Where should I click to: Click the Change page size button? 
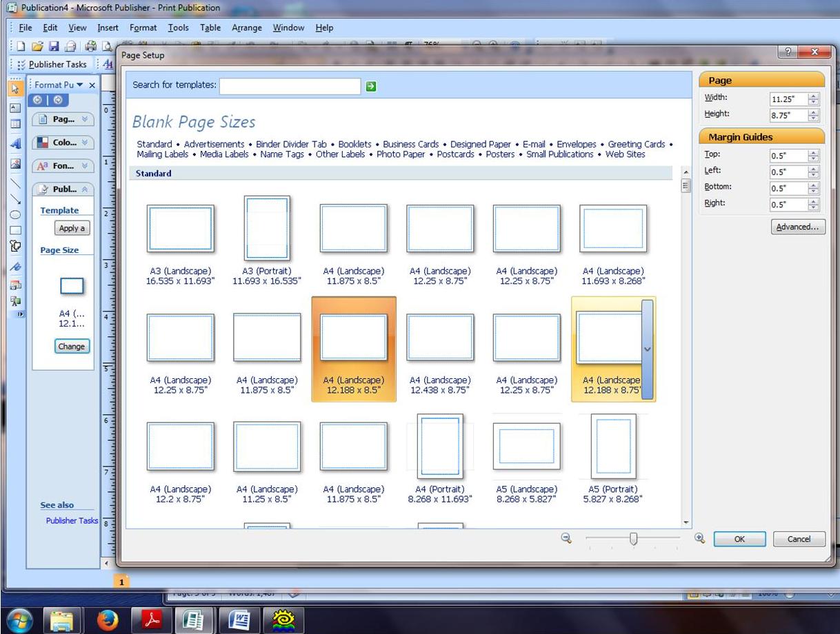point(71,347)
